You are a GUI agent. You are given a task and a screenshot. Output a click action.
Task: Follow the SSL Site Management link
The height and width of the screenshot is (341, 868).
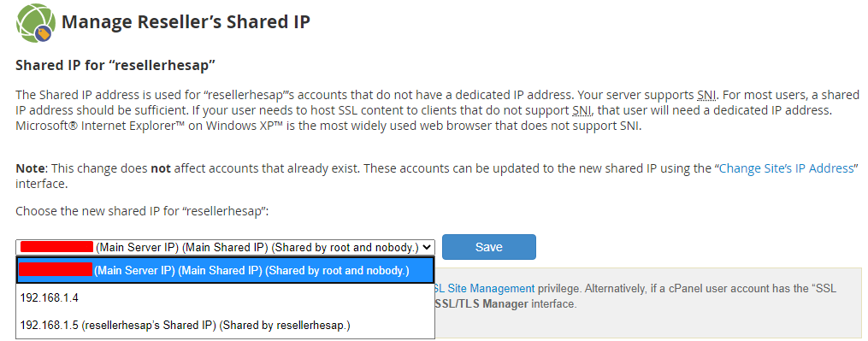click(x=484, y=288)
